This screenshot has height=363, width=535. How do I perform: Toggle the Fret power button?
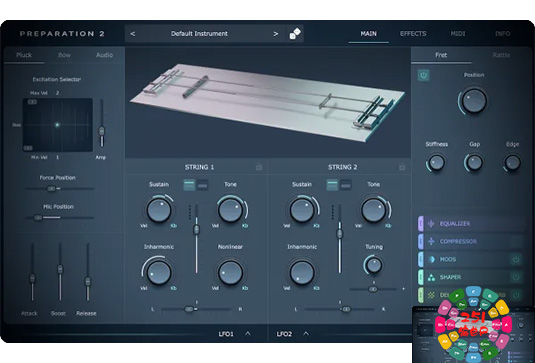coord(423,75)
